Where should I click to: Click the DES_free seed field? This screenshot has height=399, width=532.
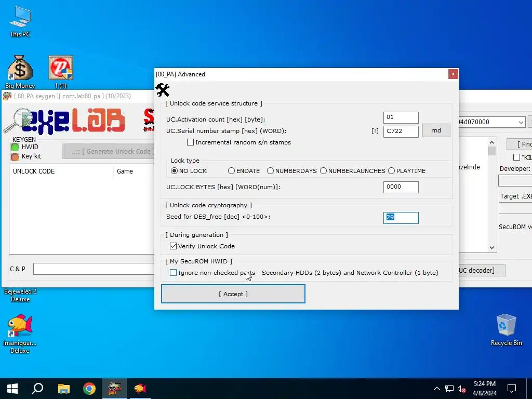click(401, 218)
